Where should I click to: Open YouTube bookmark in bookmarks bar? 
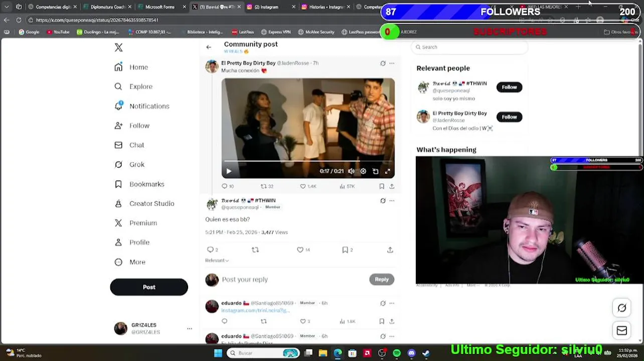58,32
